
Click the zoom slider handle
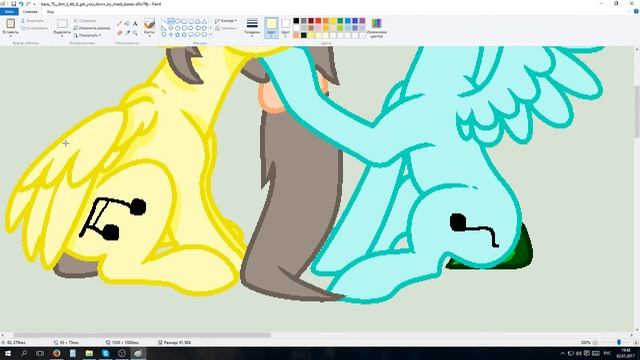click(x=619, y=342)
